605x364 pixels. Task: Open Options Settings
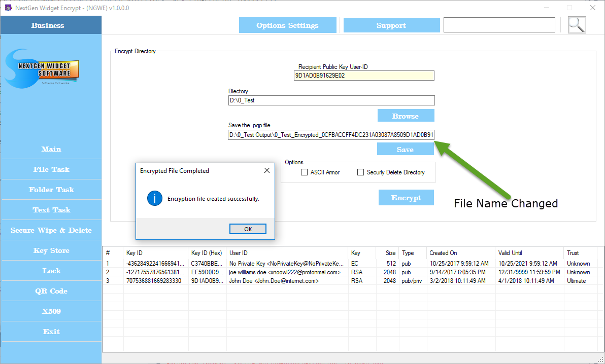[287, 25]
